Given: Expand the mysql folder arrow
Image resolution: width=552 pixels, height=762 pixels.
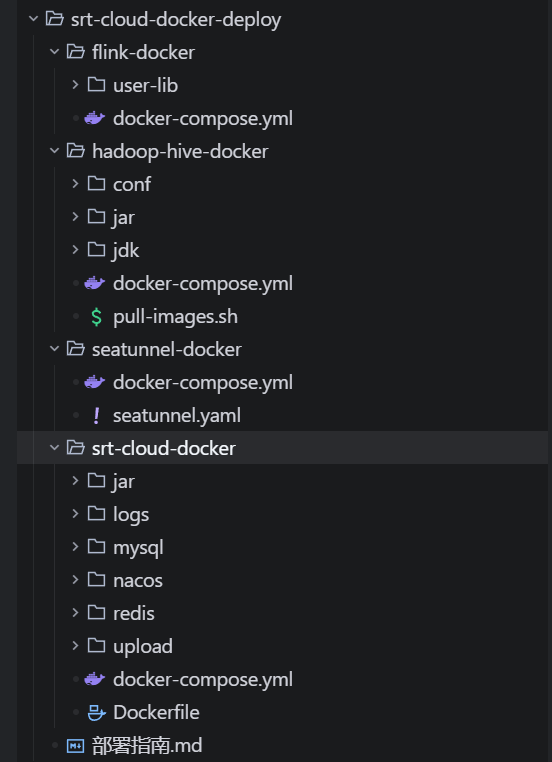Looking at the screenshot, I should point(75,547).
